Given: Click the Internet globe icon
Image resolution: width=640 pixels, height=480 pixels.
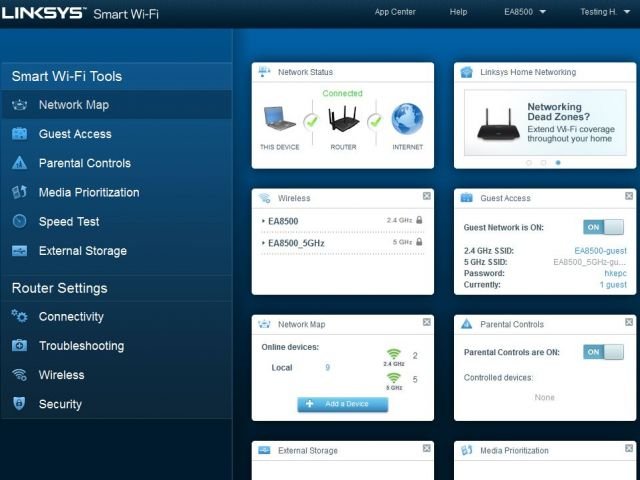Looking at the screenshot, I should (407, 119).
